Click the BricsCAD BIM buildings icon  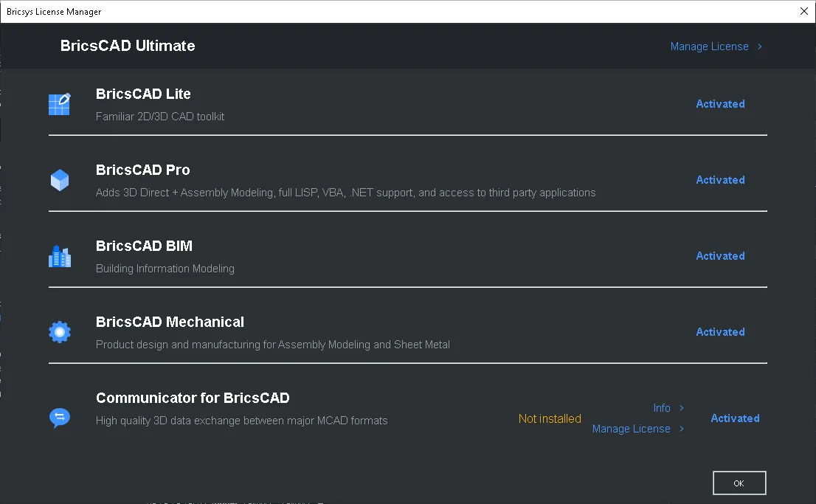click(x=59, y=256)
